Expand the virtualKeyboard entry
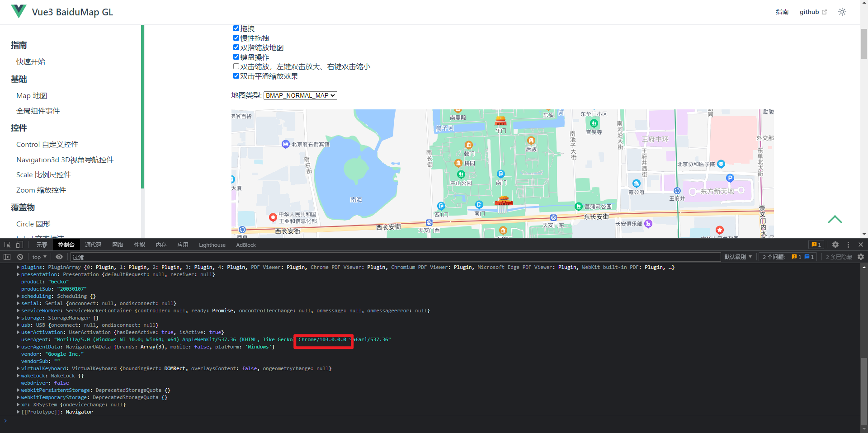Image resolution: width=868 pixels, height=433 pixels. tap(18, 368)
